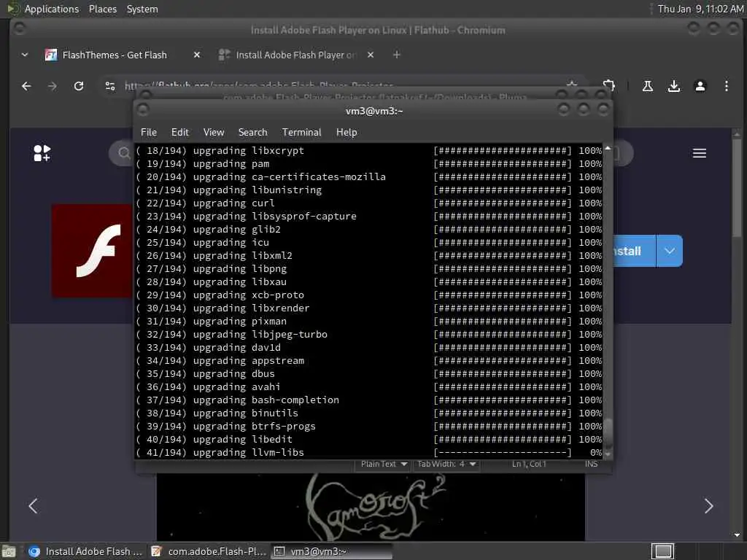Open the Terminal menu in terminal
The width and height of the screenshot is (747, 560).
pos(301,133)
